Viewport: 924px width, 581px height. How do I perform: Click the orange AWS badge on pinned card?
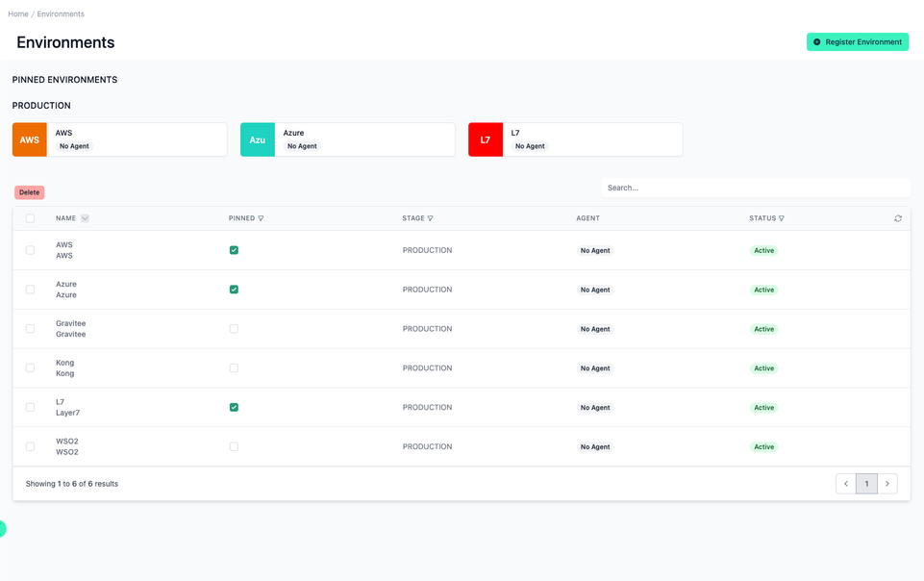(x=29, y=139)
